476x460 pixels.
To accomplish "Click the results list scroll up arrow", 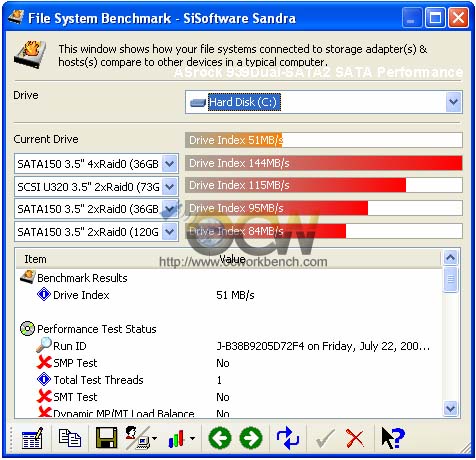I will click(451, 257).
